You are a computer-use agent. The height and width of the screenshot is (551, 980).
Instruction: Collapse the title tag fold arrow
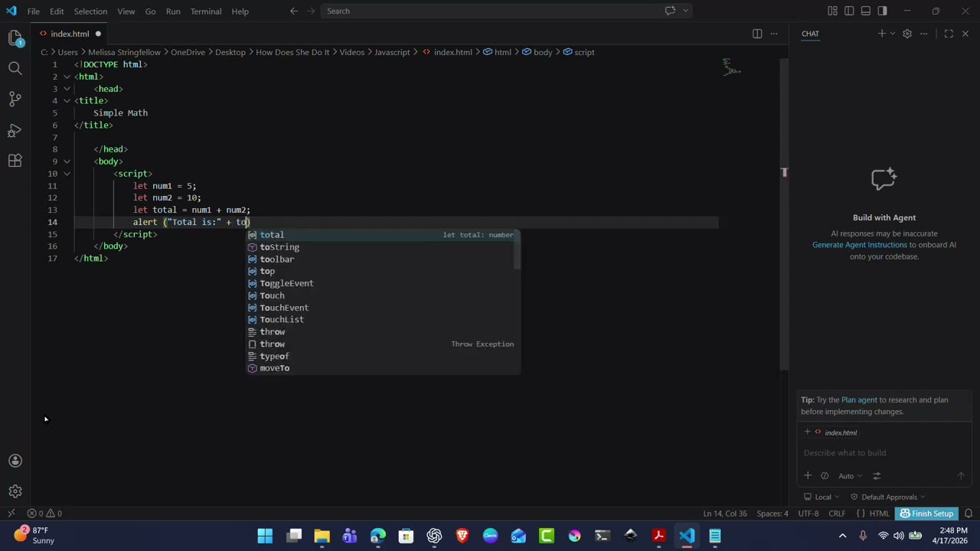[x=67, y=100]
